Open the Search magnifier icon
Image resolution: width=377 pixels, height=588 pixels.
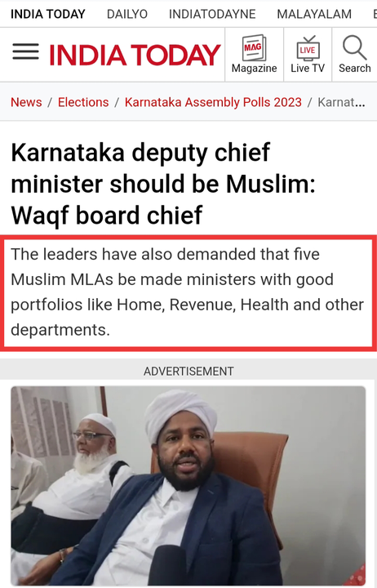(354, 47)
